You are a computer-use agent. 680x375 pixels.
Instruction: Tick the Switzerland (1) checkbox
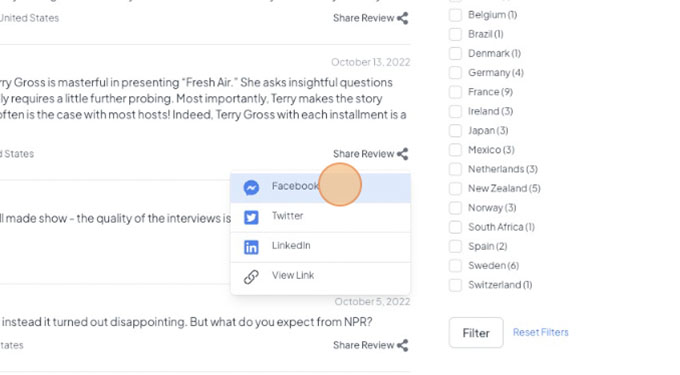point(455,285)
